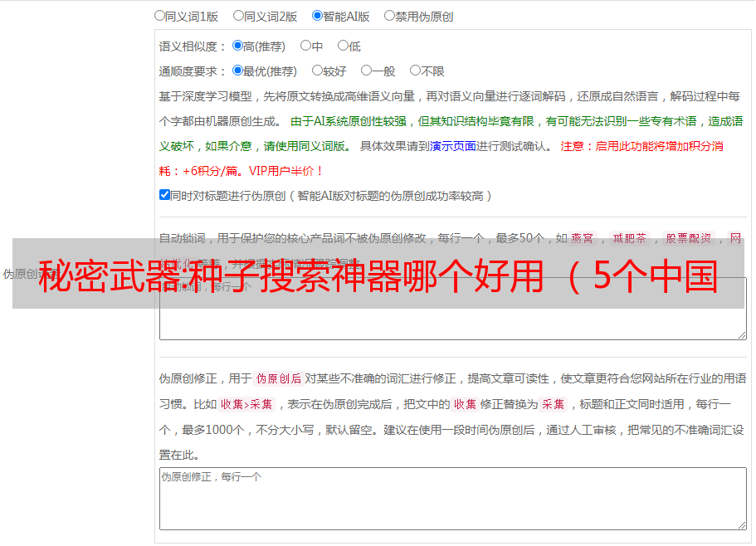Image resolution: width=756 pixels, height=546 pixels.
Task: Click the 伪原创后 highlighted tag
Action: (279, 378)
